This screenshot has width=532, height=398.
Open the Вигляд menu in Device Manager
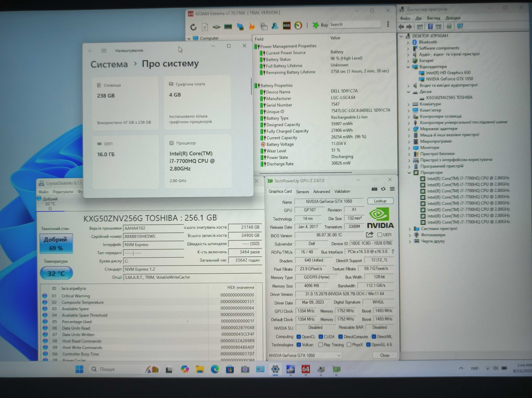click(x=433, y=18)
